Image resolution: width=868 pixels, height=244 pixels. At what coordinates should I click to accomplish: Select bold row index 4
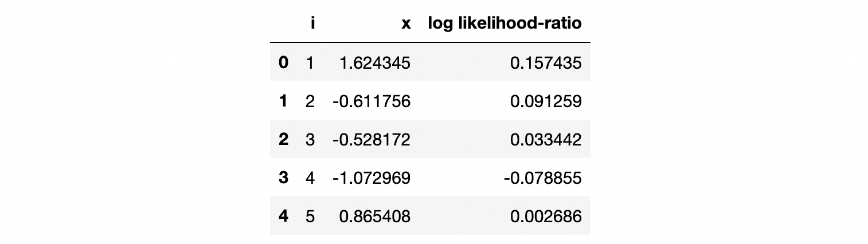coord(283,216)
